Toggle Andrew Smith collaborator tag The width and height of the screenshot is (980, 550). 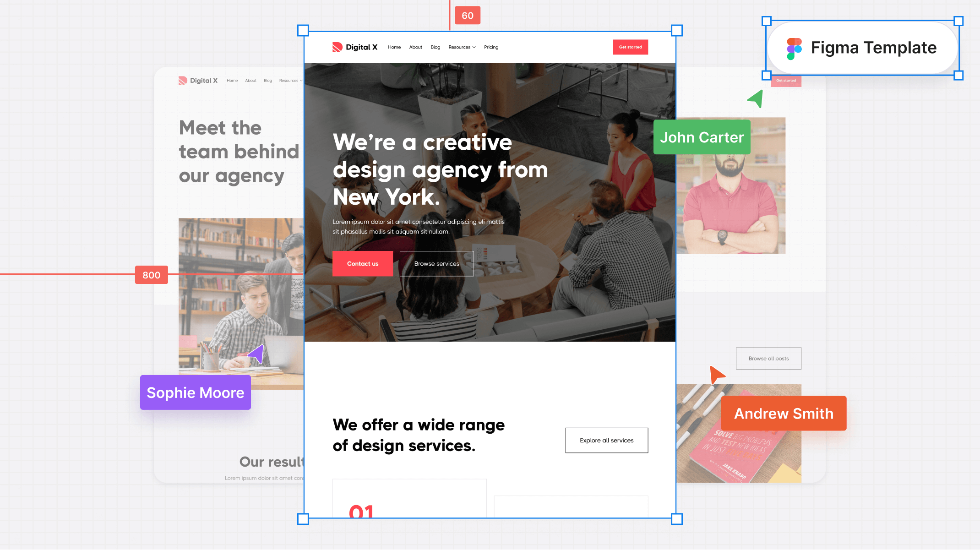tap(784, 414)
